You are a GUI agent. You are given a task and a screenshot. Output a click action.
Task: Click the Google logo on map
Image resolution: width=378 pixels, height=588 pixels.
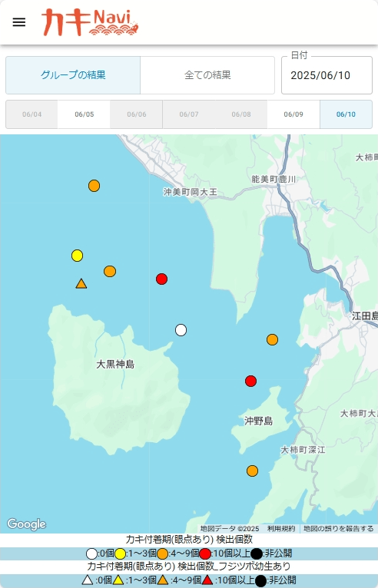(27, 524)
